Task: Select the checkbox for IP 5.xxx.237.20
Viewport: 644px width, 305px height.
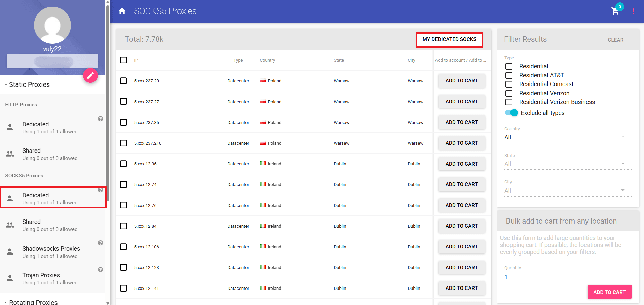Action: point(123,81)
